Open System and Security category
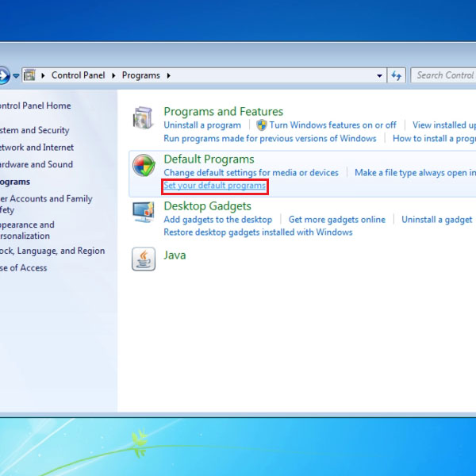Image resolution: width=476 pixels, height=476 pixels. click(x=34, y=130)
